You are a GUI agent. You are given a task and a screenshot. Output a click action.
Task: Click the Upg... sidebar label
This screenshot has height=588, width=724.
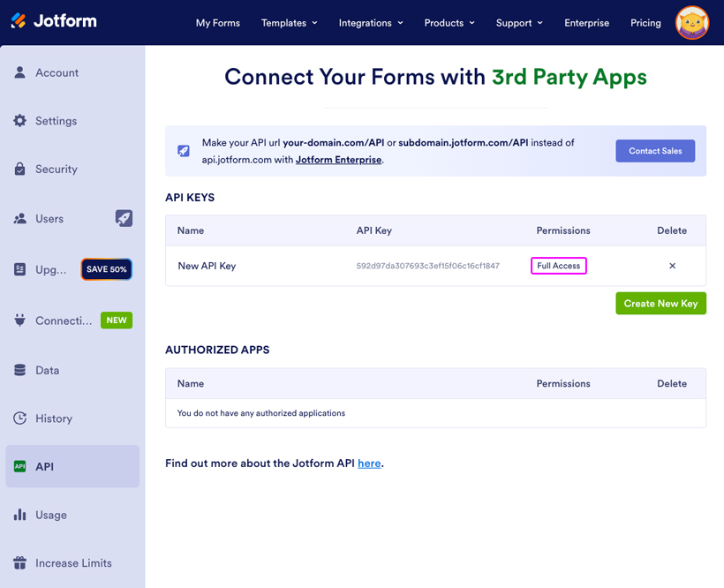click(x=51, y=269)
